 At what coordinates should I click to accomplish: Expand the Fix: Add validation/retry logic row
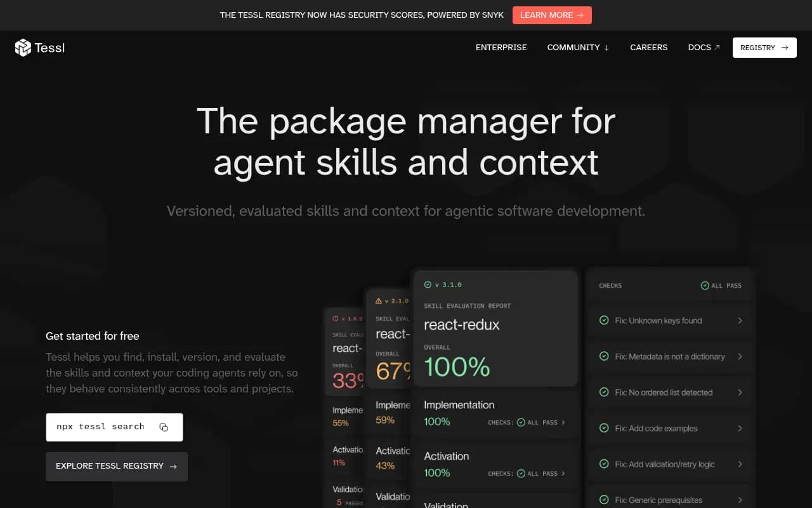click(x=740, y=464)
